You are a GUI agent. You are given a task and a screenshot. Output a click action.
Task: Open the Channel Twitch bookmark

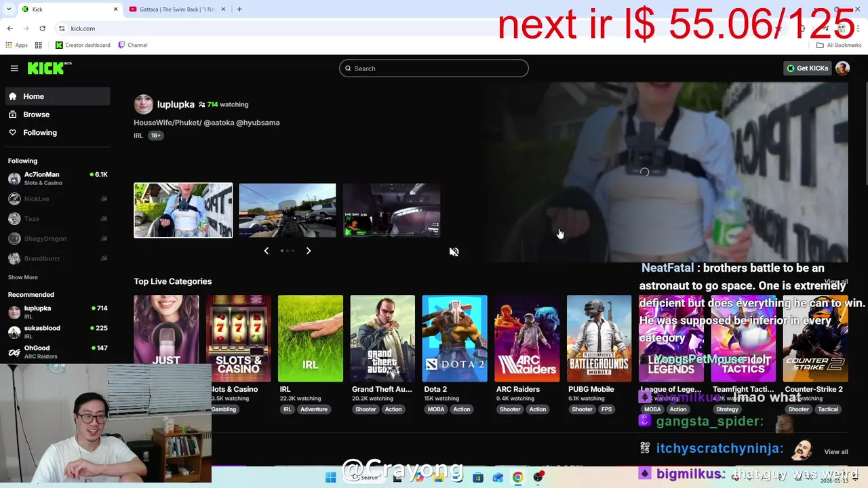point(132,45)
